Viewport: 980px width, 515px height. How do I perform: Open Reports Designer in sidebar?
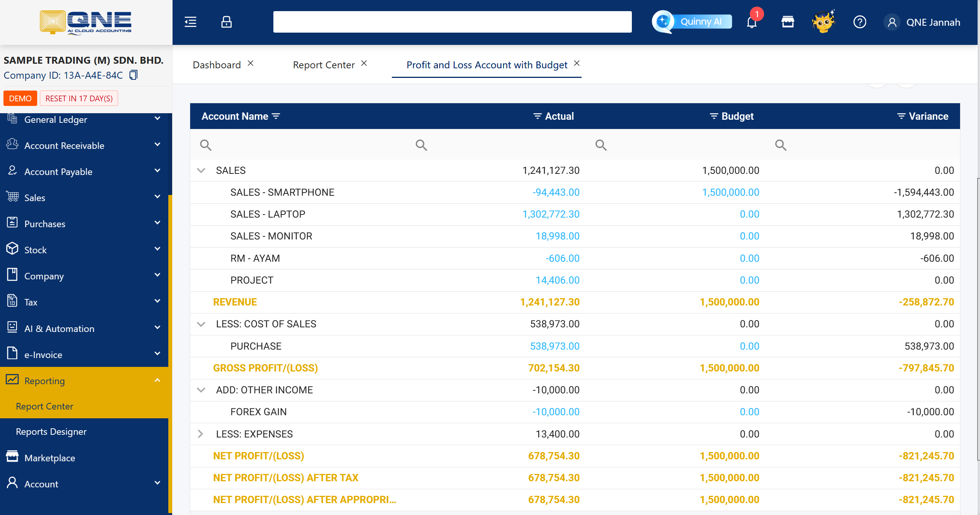[51, 432]
